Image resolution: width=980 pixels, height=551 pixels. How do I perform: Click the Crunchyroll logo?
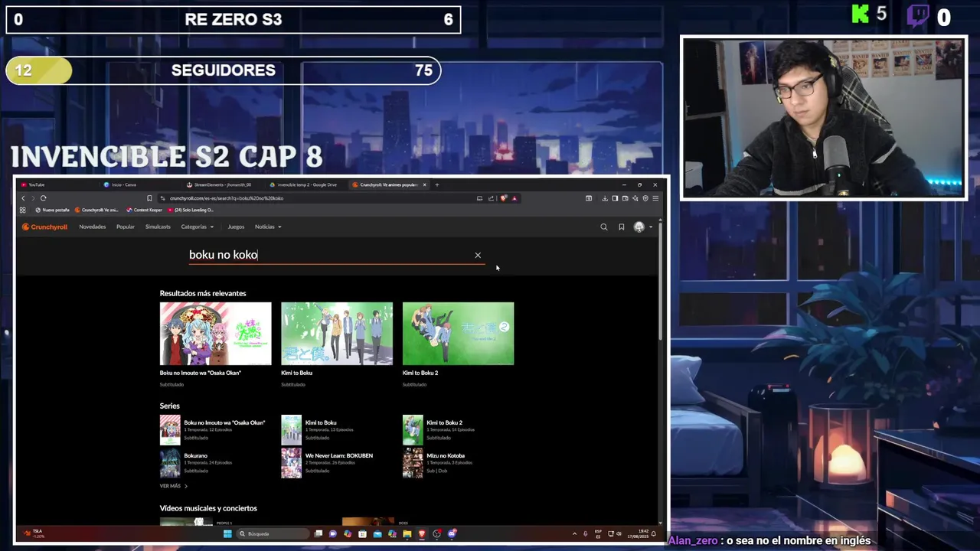tap(44, 227)
